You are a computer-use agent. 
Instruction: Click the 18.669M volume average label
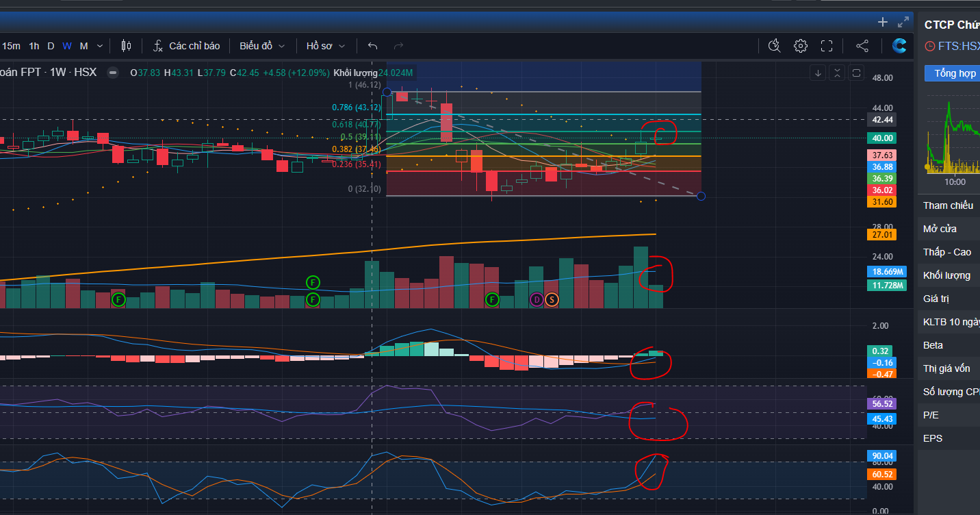(886, 271)
